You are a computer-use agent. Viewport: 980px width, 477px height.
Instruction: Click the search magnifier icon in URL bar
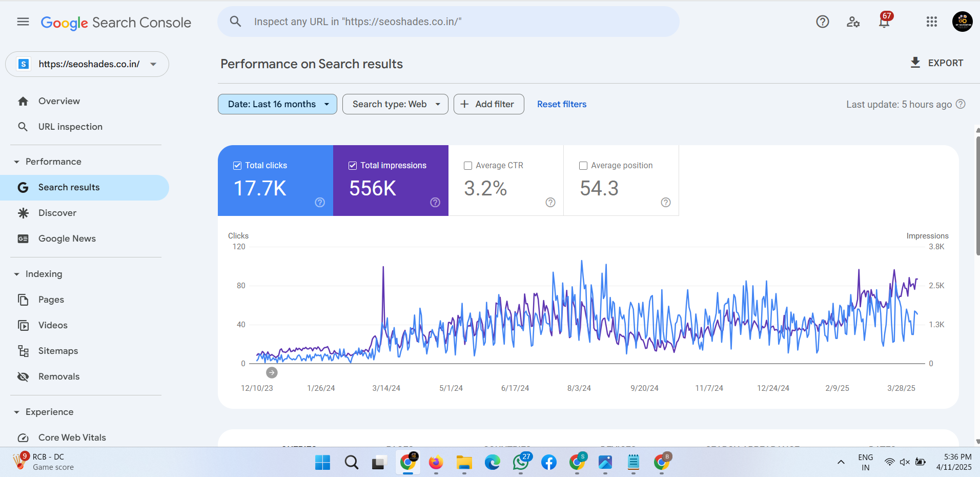pos(235,22)
